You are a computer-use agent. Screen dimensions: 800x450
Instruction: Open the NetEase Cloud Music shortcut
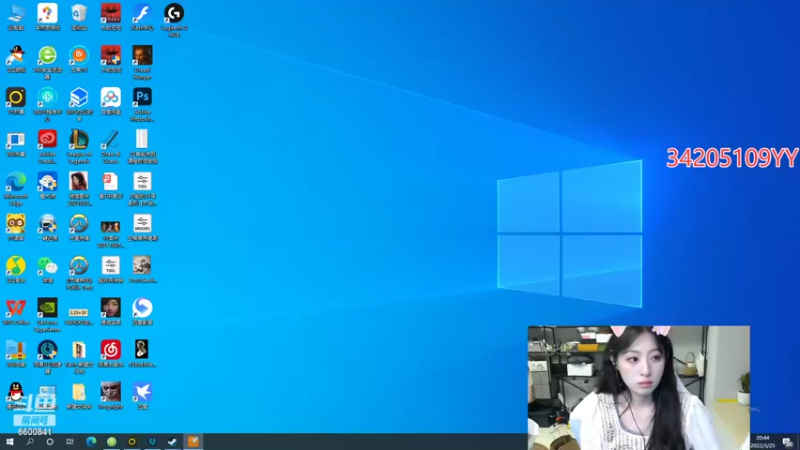pos(110,354)
